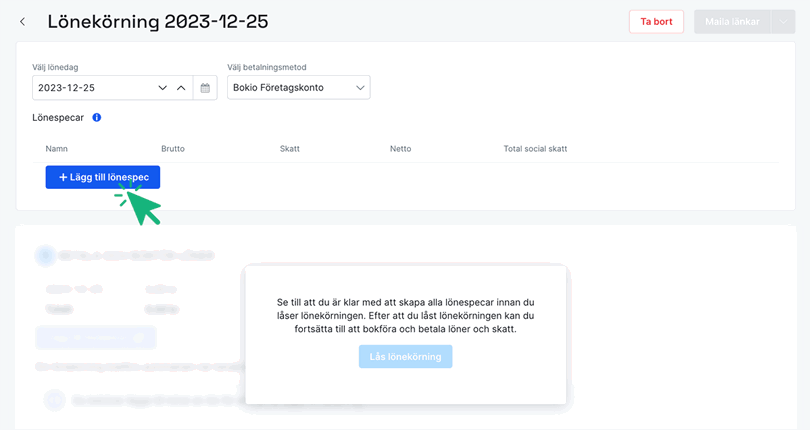The image size is (810, 430).
Task: Expand the arrow beside Maila länkar
Action: coord(783,22)
